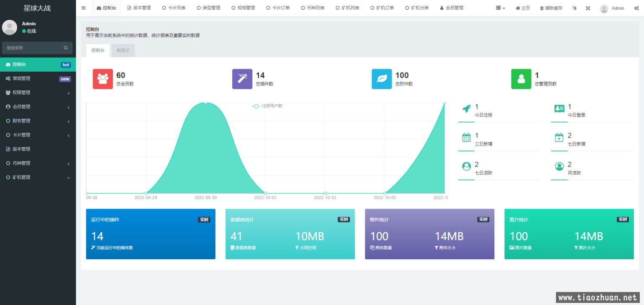Expand the 币种管理 sidebar menu
Viewport: 644px width, 305px height.
38,163
